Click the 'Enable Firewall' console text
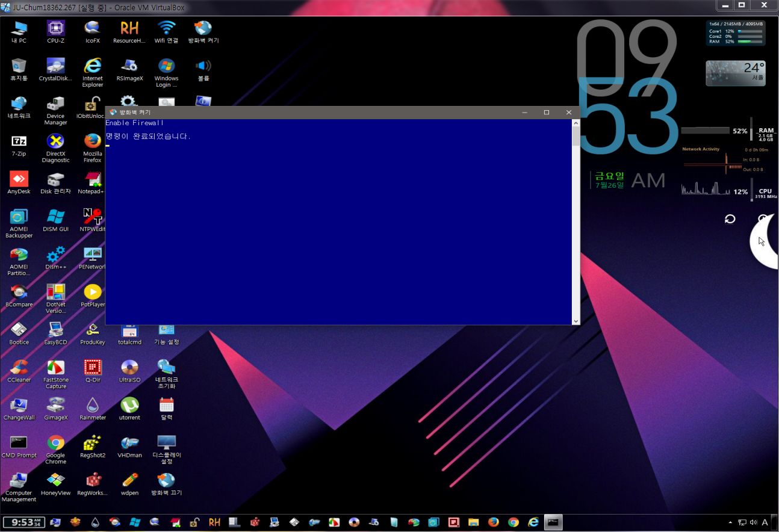The height and width of the screenshot is (532, 779). 134,123
